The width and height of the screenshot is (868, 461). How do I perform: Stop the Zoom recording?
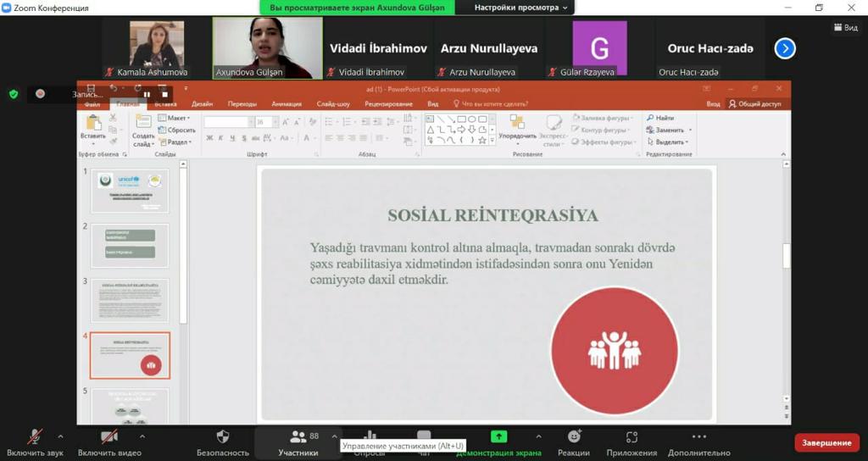(x=164, y=95)
